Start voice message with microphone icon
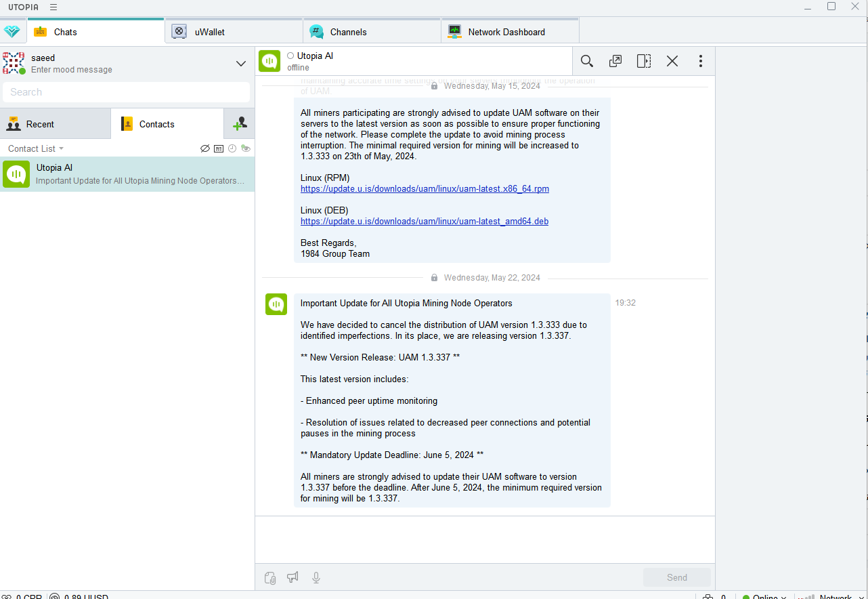 (x=316, y=577)
